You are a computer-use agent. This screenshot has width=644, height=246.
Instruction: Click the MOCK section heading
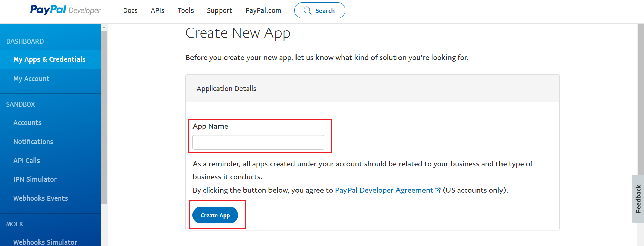15,224
